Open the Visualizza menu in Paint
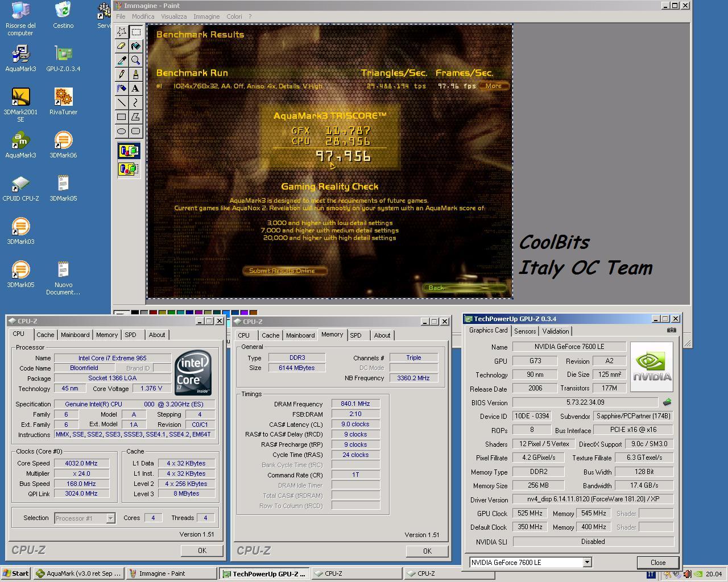Viewport: 728px width, 582px height. (173, 16)
